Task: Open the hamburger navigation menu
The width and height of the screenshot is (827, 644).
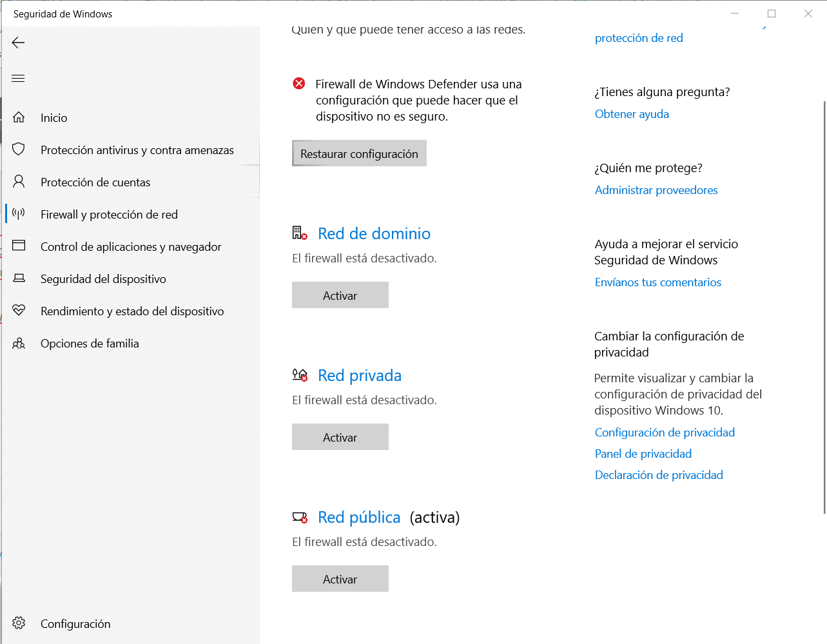Action: click(x=18, y=78)
